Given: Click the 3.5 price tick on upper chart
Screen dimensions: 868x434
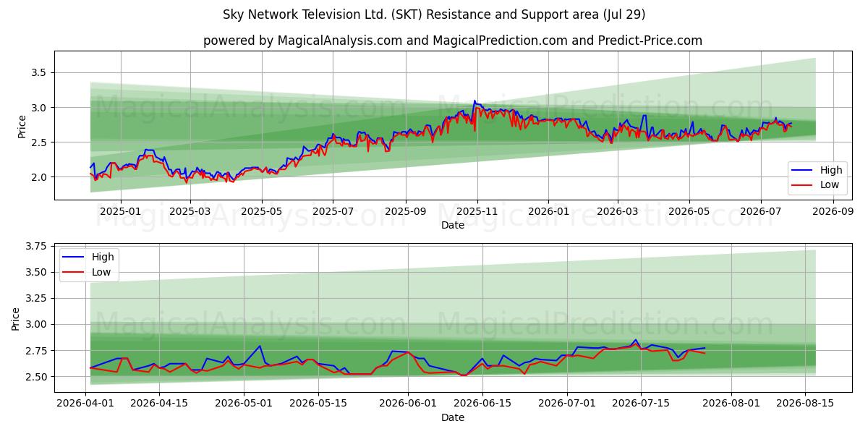Looking at the screenshot, I should 39,72.
